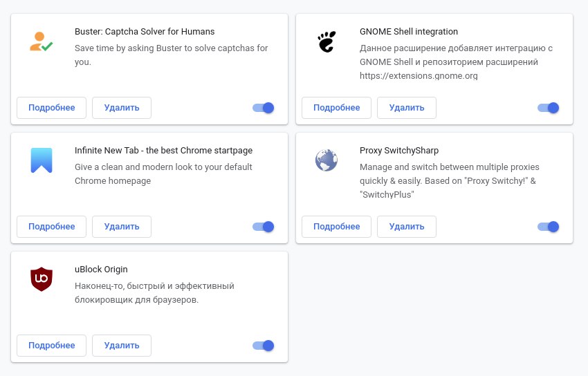This screenshot has width=588, height=376.
Task: Open Подробнее for Proxy SwitchySharp
Action: [337, 227]
